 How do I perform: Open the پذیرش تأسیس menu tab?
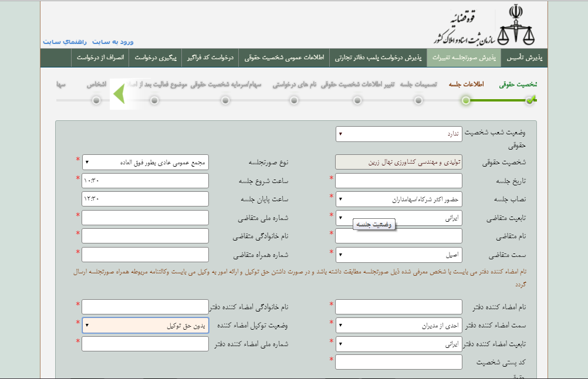click(x=524, y=57)
